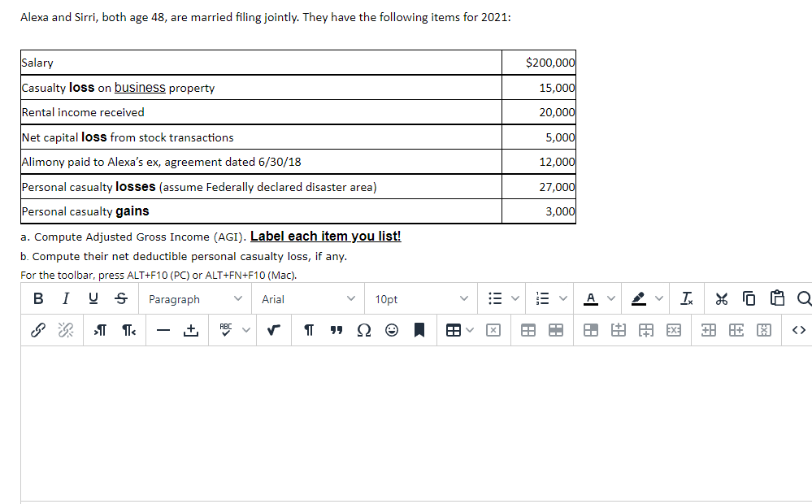This screenshot has height=504, width=812.
Task: Delete the table row
Action: pyautogui.click(x=673, y=330)
